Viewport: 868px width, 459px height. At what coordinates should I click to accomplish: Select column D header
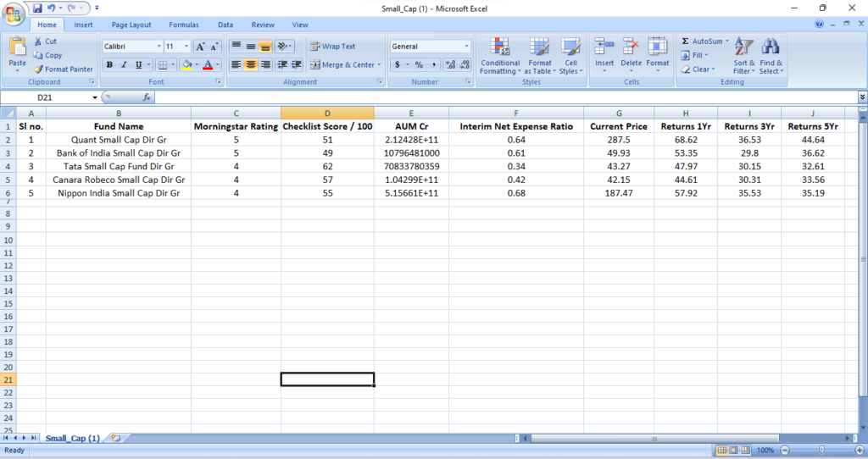pos(327,113)
